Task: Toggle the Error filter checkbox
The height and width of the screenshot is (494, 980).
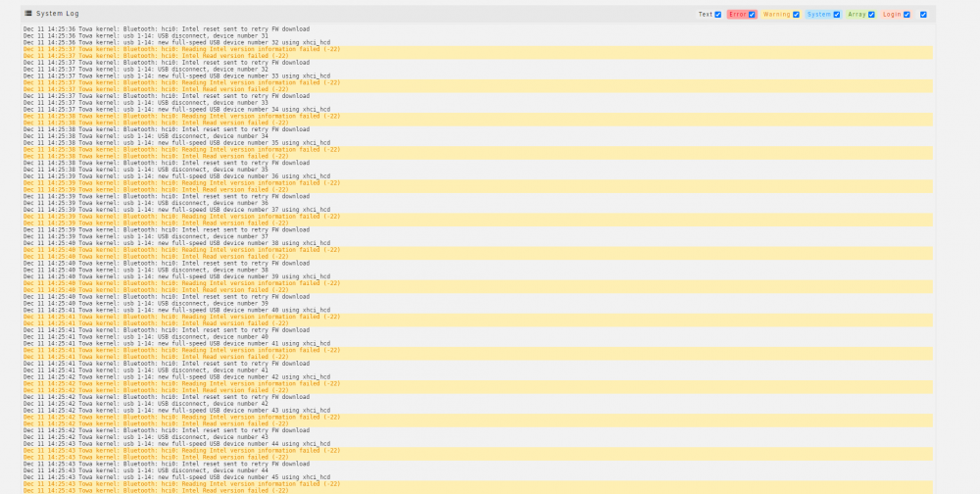Action: point(752,15)
